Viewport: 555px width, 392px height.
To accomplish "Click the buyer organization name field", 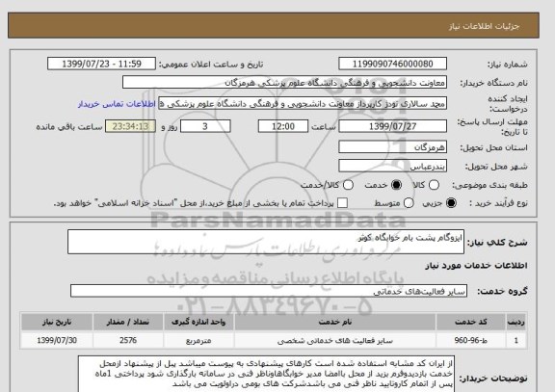I will pyautogui.click(x=284, y=83).
